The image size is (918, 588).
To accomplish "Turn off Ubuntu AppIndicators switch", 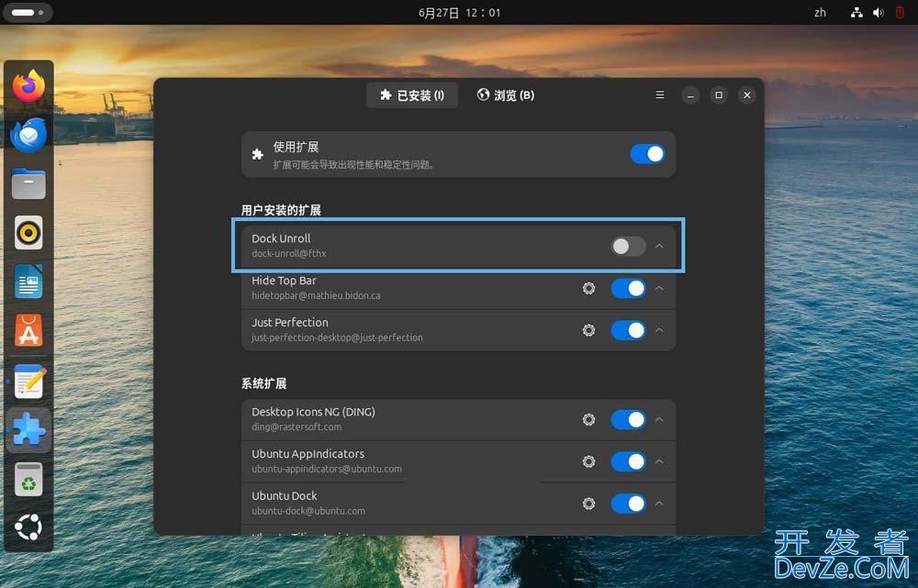I will coord(628,461).
